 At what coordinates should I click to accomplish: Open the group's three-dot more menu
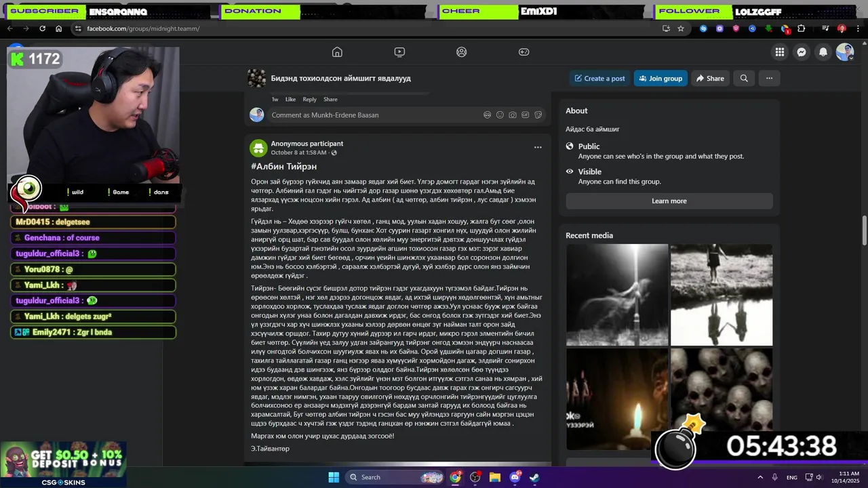[x=769, y=79]
